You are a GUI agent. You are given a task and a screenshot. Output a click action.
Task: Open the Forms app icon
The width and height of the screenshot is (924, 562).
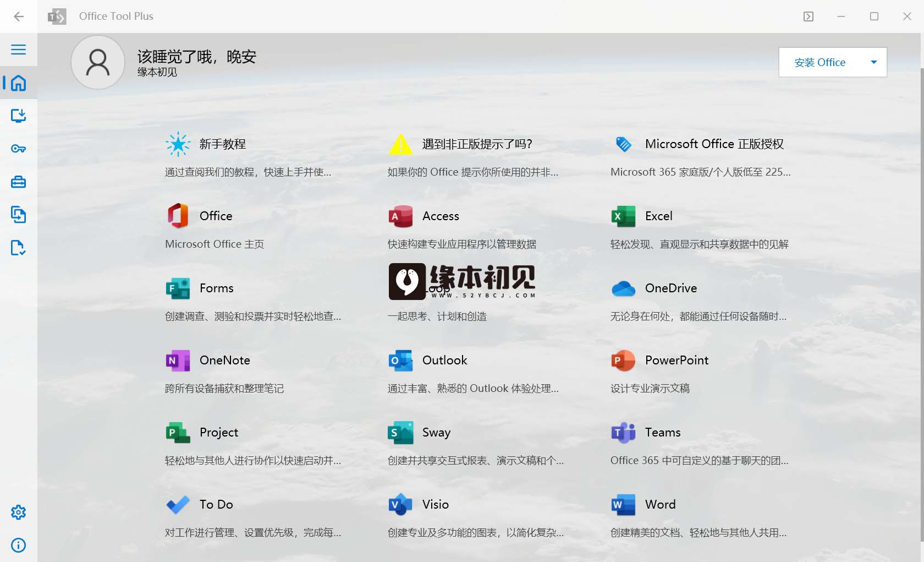click(x=178, y=288)
